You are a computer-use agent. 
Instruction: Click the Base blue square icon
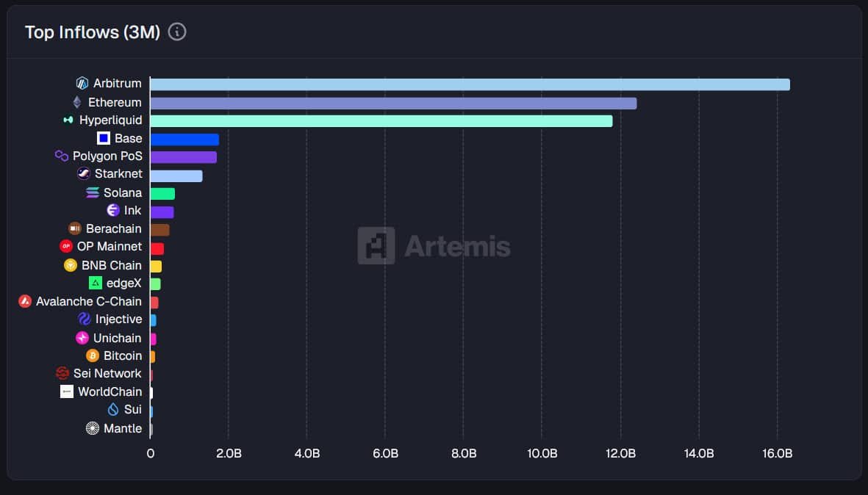pos(104,138)
